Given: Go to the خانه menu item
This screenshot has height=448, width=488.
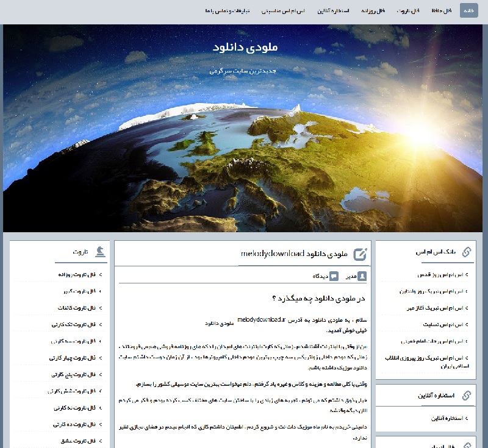Looking at the screenshot, I should (x=468, y=10).
